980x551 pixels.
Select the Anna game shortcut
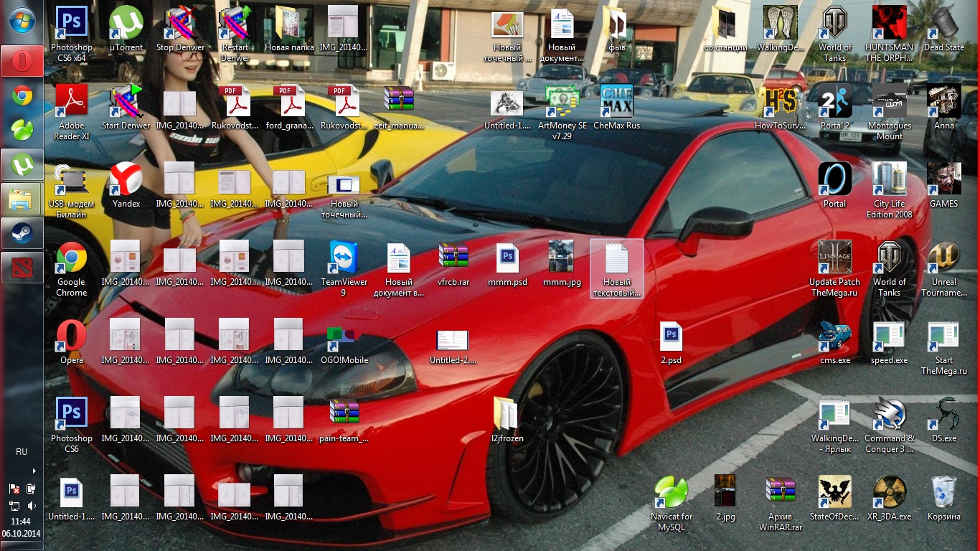[x=943, y=107]
